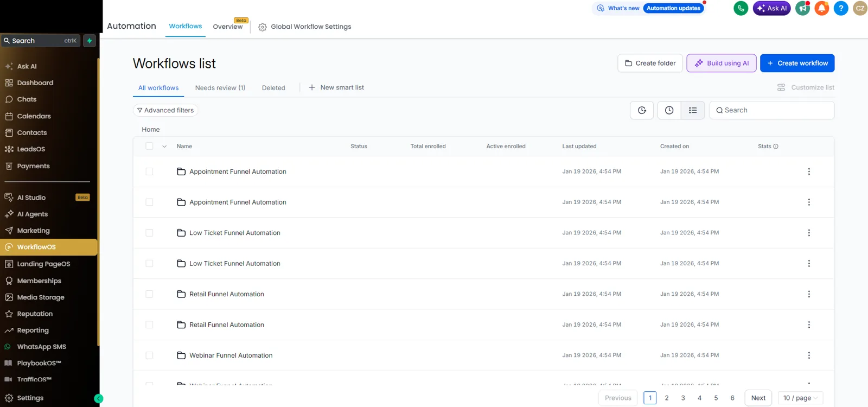Go to Calendars in the sidebar
868x407 pixels.
click(x=34, y=116)
